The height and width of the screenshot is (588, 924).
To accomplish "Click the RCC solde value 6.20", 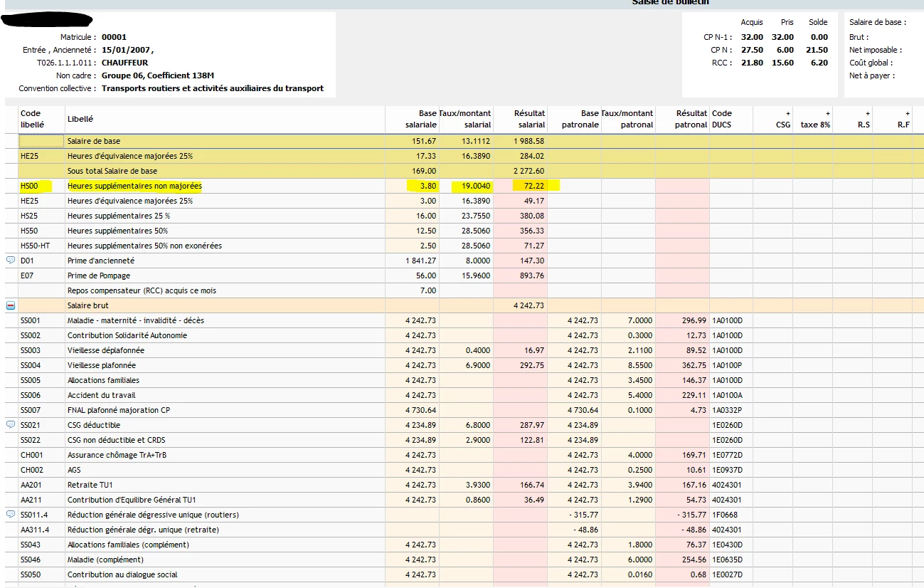I will [819, 63].
